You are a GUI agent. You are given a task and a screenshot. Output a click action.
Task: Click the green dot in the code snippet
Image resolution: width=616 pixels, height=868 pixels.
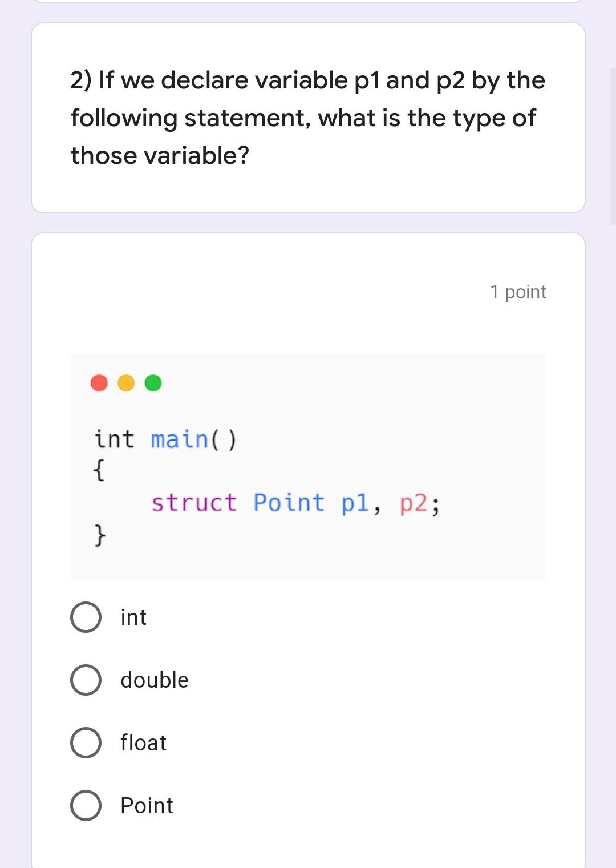[152, 383]
